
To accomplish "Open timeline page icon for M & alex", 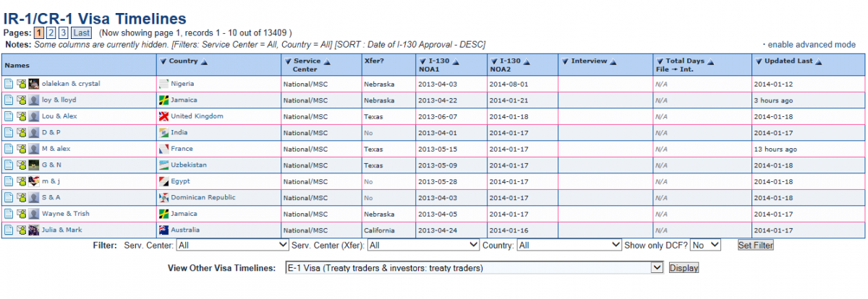I will pos(9,149).
